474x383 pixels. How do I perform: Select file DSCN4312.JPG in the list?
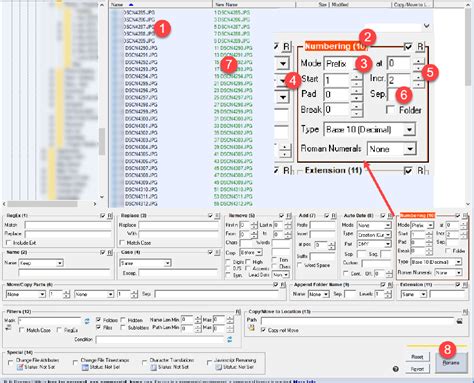[x=141, y=204]
